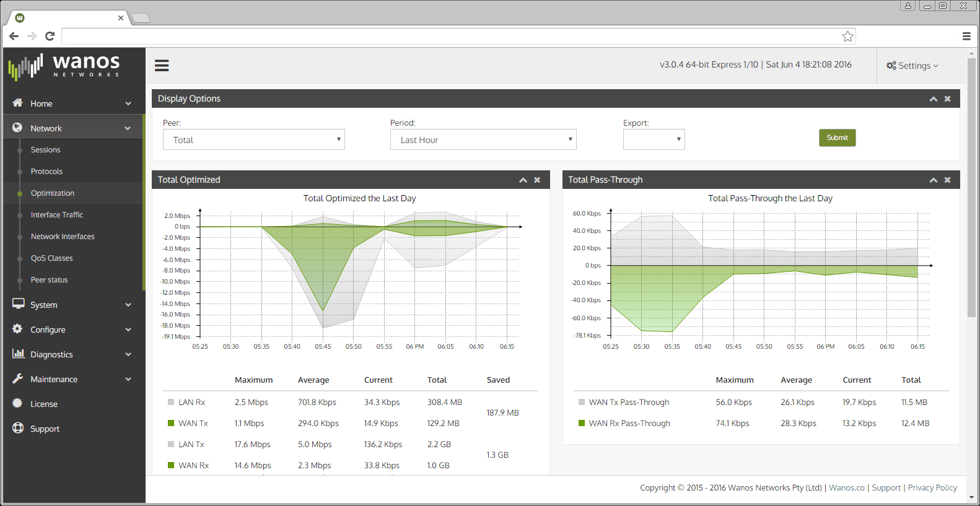Open the Peer dropdown showing Total
Image resolution: width=980 pixels, height=506 pixels.
pyautogui.click(x=254, y=139)
